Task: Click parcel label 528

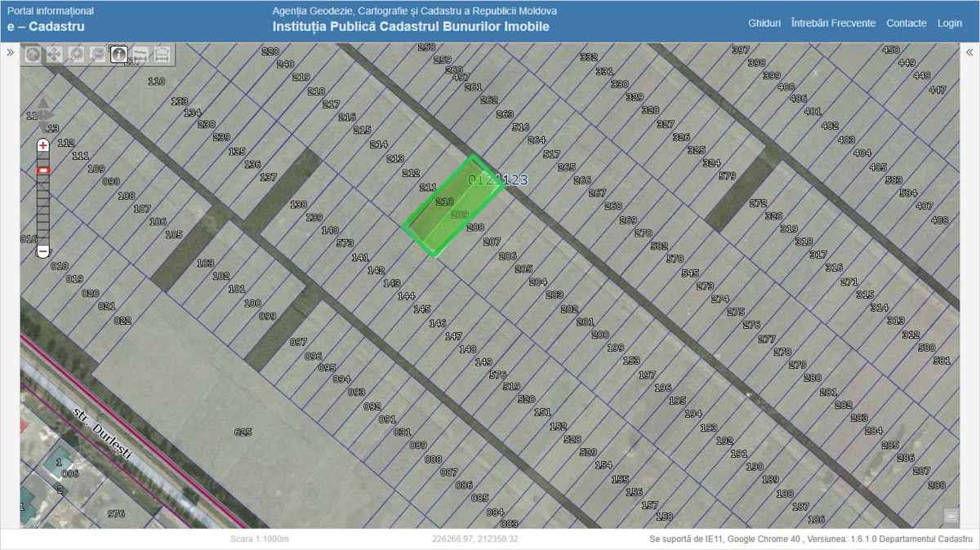Action: (x=572, y=439)
